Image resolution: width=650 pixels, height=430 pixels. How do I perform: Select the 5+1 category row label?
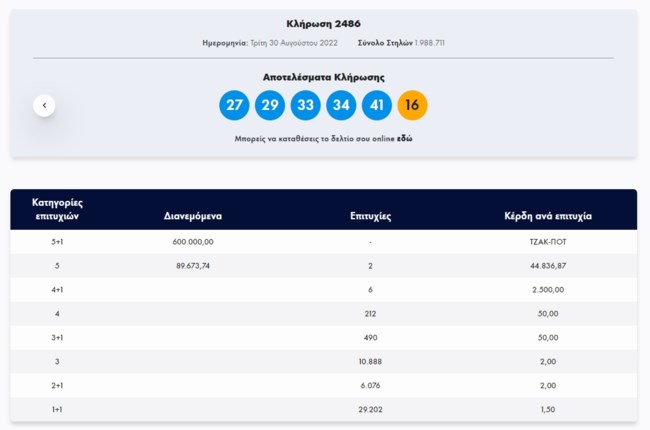pos(56,242)
